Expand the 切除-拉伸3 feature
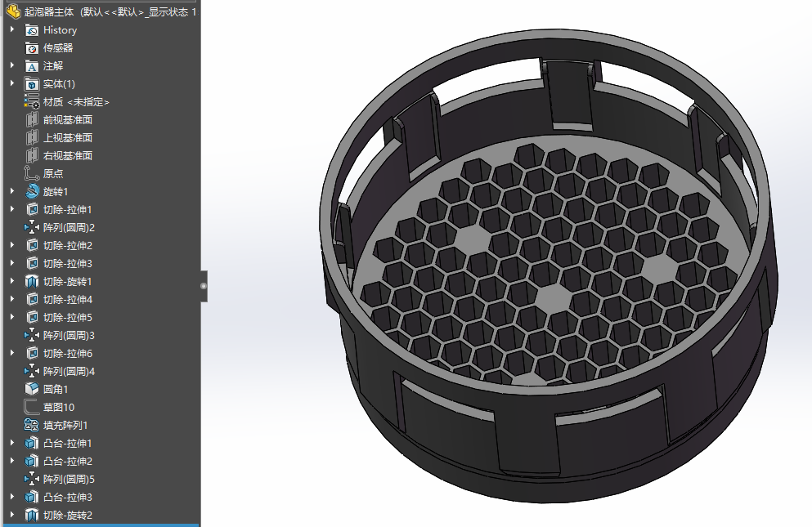This screenshot has height=527, width=812. 12,263
